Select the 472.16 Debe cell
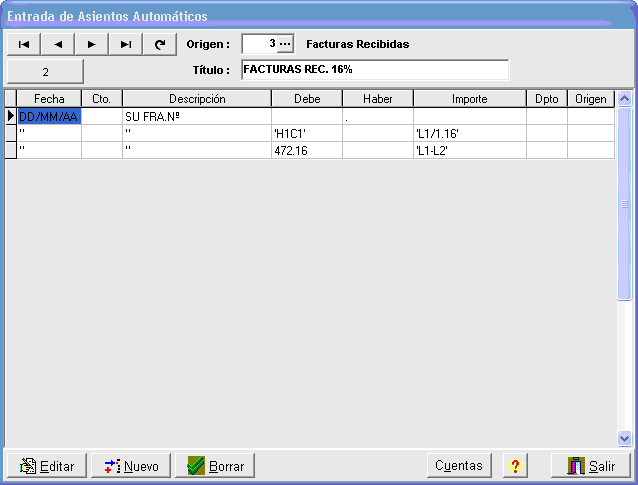 point(306,150)
